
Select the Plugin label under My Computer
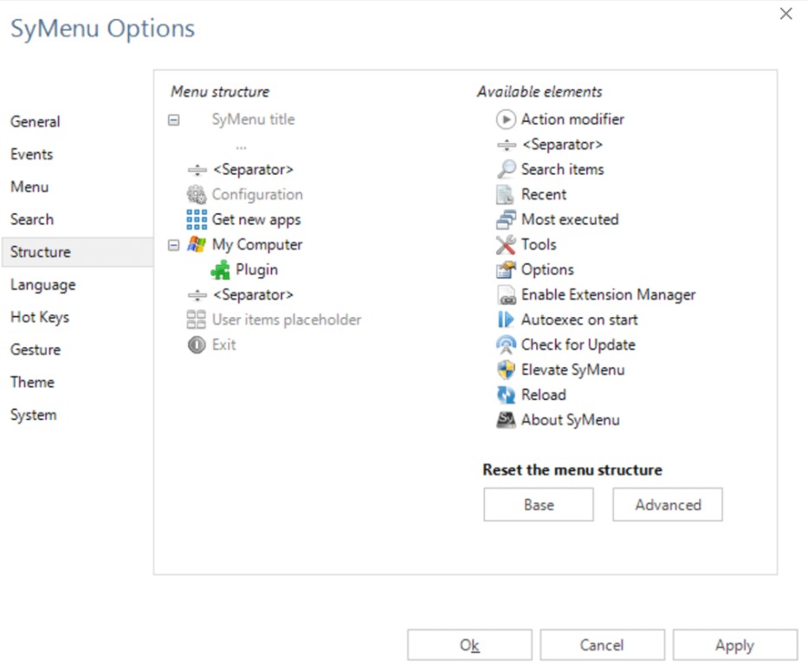pyautogui.click(x=256, y=270)
